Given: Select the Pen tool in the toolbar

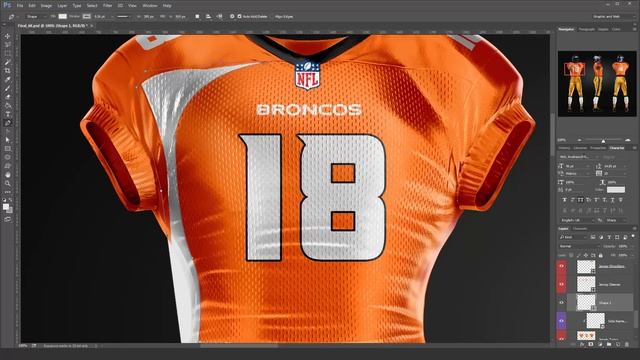Looking at the screenshot, I should (7, 122).
